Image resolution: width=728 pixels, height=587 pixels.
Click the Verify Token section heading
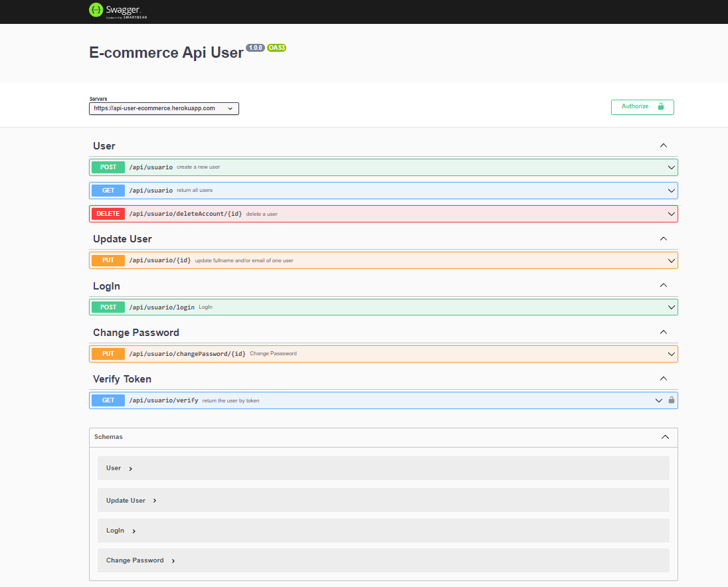122,379
